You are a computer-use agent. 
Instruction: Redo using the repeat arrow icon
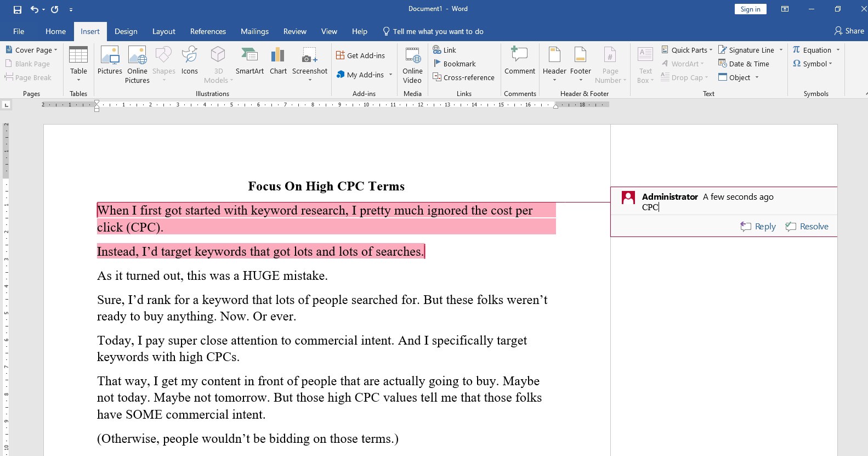coord(54,9)
